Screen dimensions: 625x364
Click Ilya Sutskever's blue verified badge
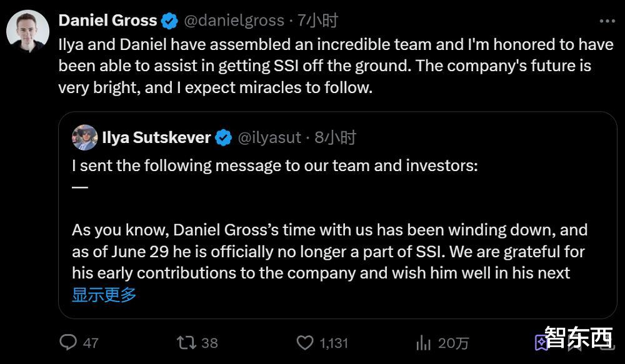[223, 138]
